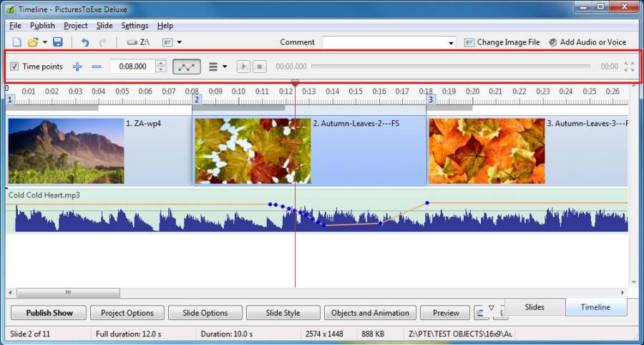Screen dimensions: 644x345
Task: Open the Comment dropdown list
Action: click(451, 43)
